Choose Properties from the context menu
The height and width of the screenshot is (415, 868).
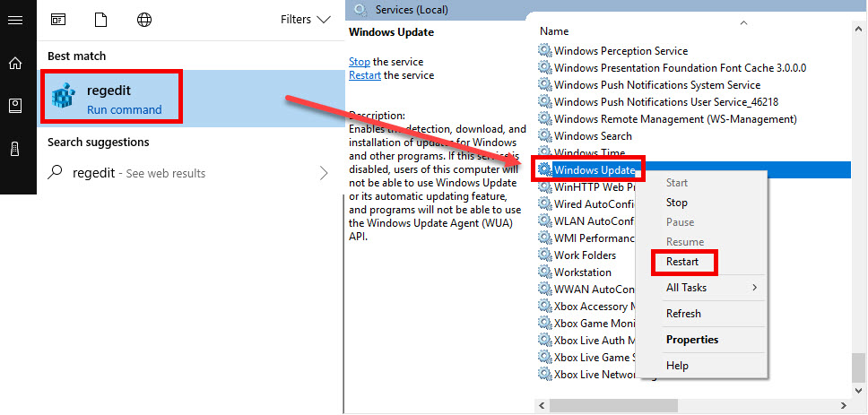click(x=692, y=340)
